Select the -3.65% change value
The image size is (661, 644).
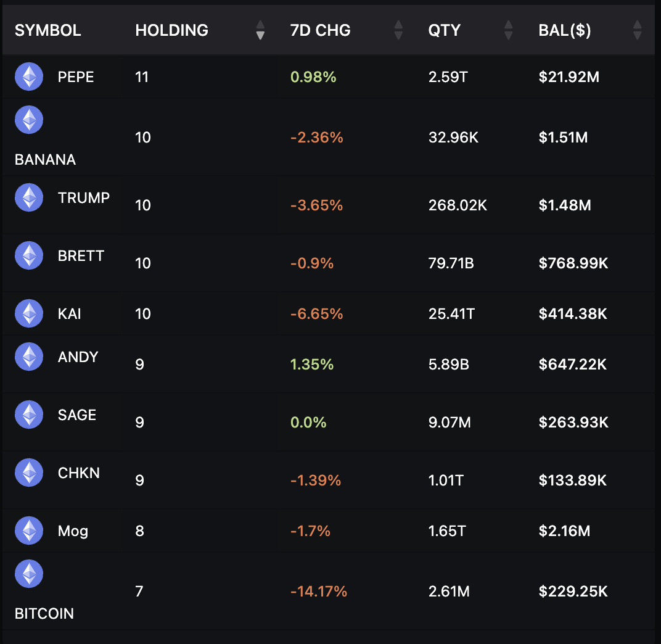coord(316,205)
